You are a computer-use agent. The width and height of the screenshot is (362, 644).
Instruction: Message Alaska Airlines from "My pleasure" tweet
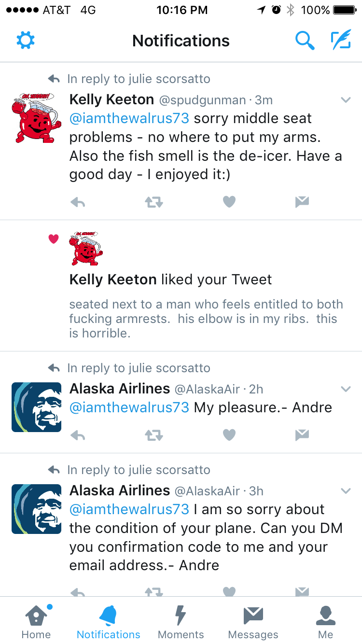coord(302,435)
